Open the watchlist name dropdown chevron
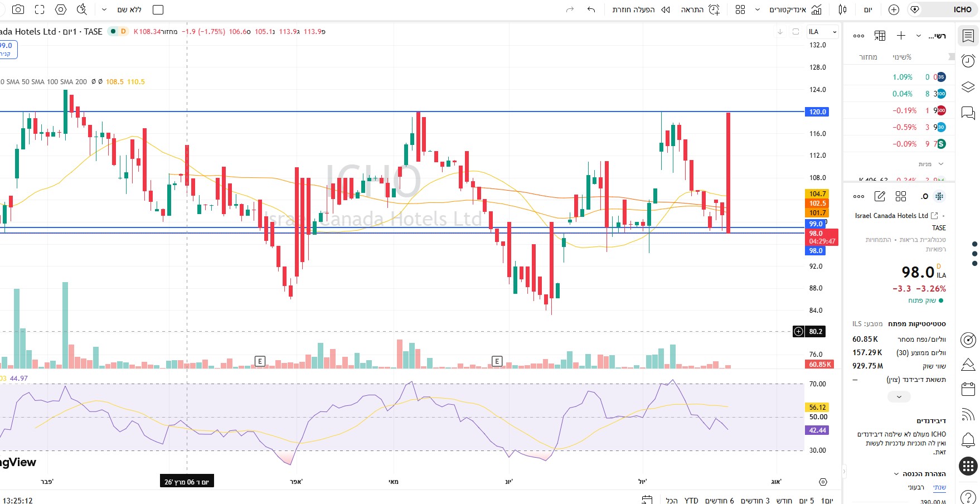This screenshot has width=980, height=504. click(x=919, y=36)
